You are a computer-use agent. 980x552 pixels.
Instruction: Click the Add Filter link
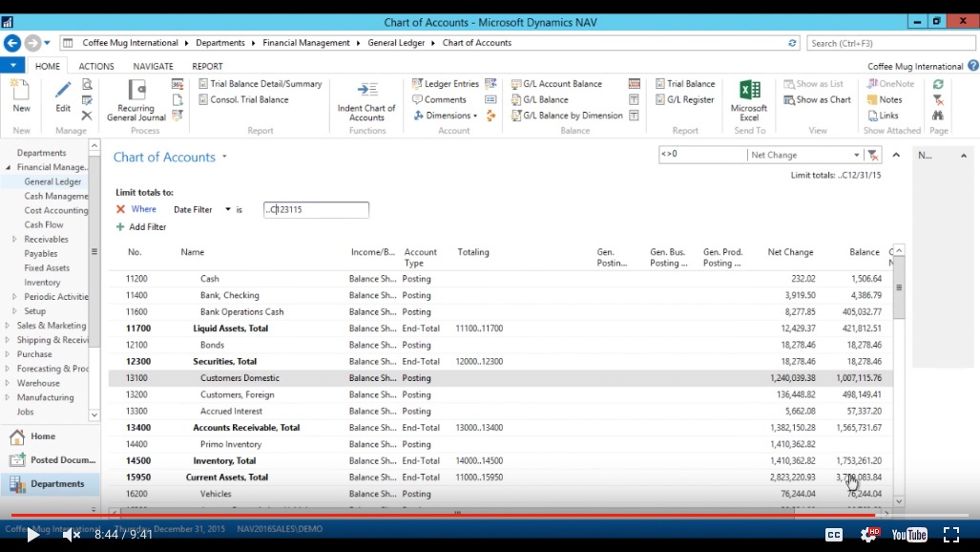[147, 227]
